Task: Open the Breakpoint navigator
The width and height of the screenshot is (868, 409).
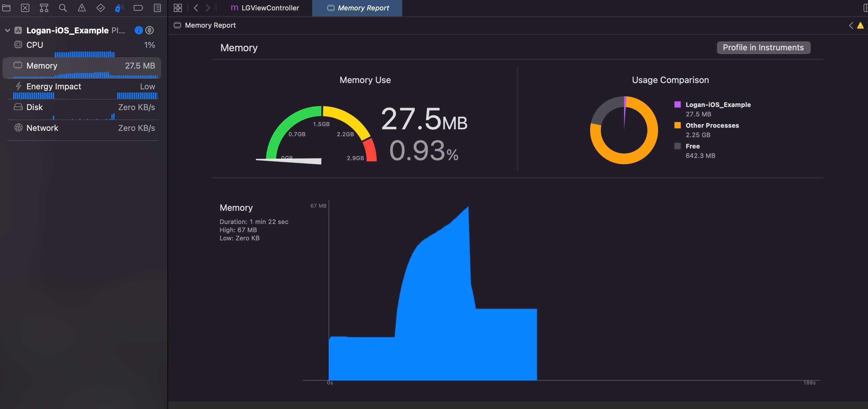Action: click(x=138, y=8)
